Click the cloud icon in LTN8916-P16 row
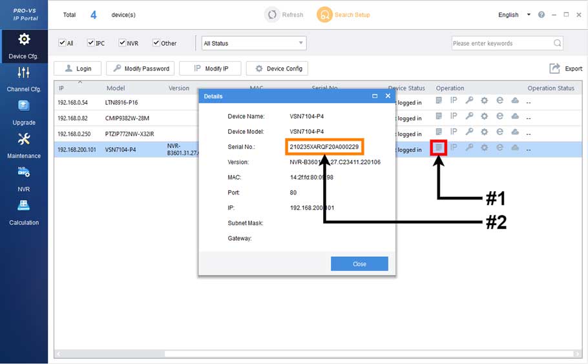588x364 pixels. coord(515,100)
